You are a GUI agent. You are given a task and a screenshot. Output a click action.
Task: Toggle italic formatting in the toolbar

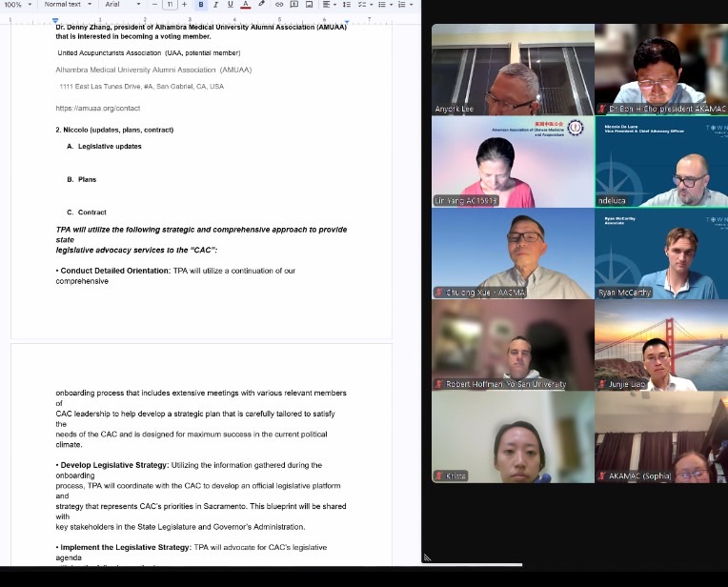click(x=215, y=5)
